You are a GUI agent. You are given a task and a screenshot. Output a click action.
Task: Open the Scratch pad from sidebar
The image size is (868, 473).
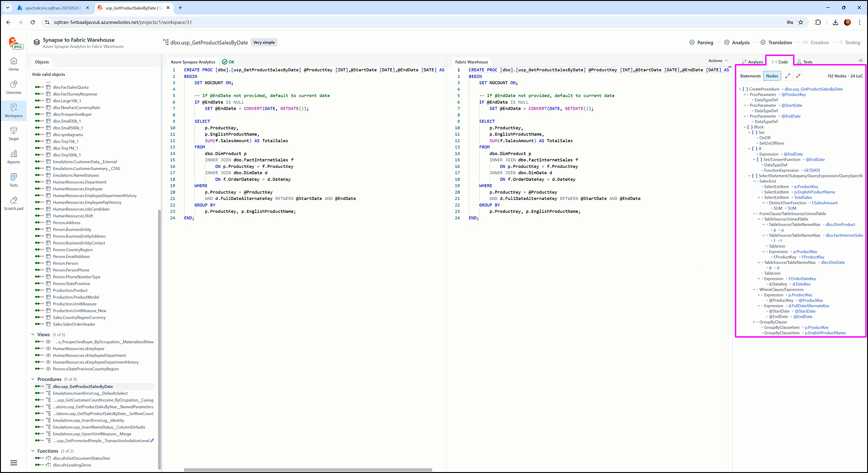pyautogui.click(x=14, y=204)
